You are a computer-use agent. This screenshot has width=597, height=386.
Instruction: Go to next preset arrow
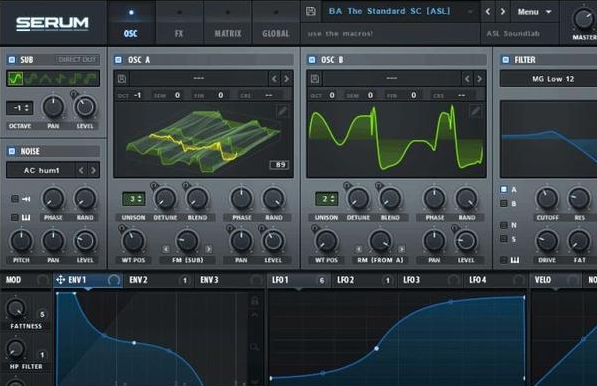tap(503, 12)
